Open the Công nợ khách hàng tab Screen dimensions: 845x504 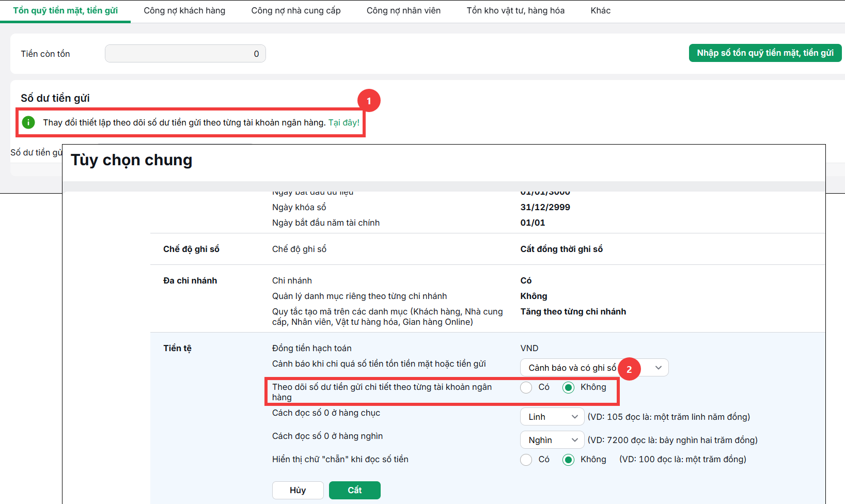click(184, 11)
